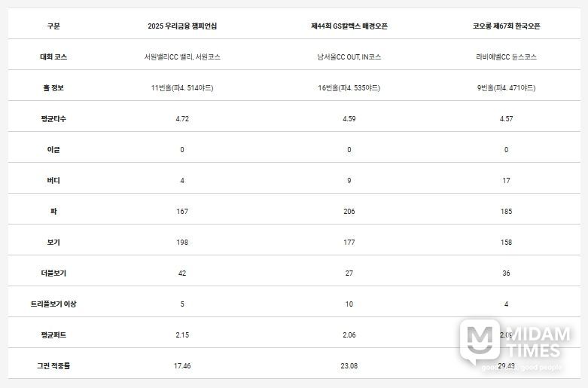Screen dimensions: 588x388
Task: Select the 평균타수 row label
Action: click(53, 118)
